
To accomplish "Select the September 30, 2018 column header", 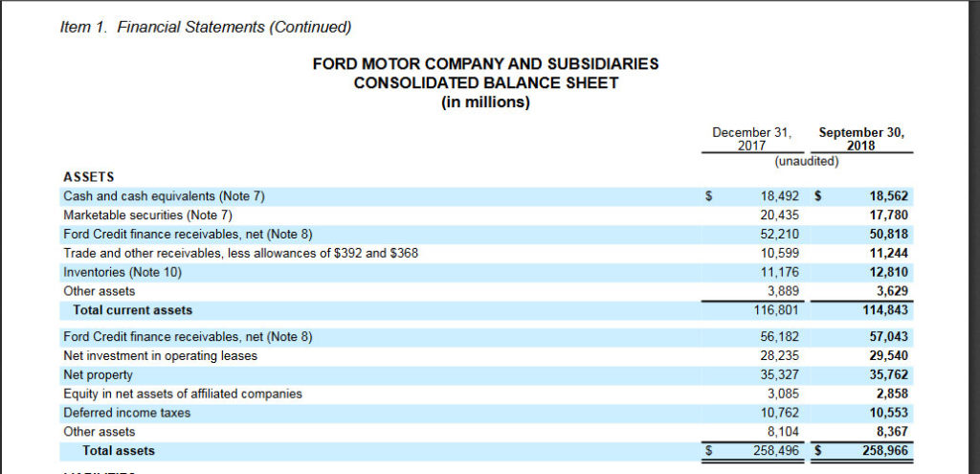I will (861, 139).
